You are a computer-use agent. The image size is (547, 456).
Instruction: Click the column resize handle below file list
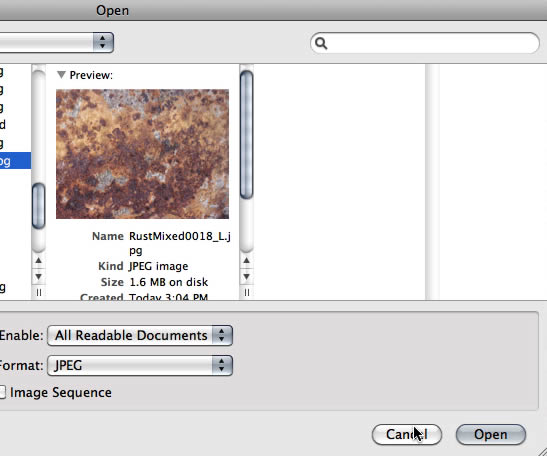tap(38, 292)
